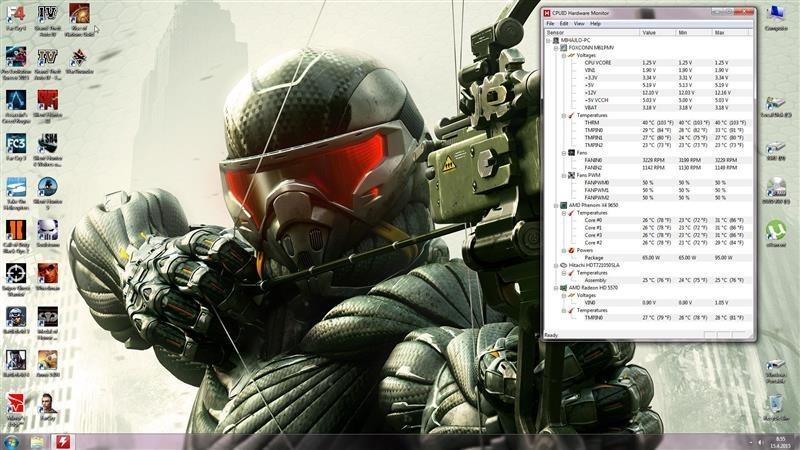Collapse the FOXCONN motherboard node
The image size is (800, 450).
coord(556,47)
